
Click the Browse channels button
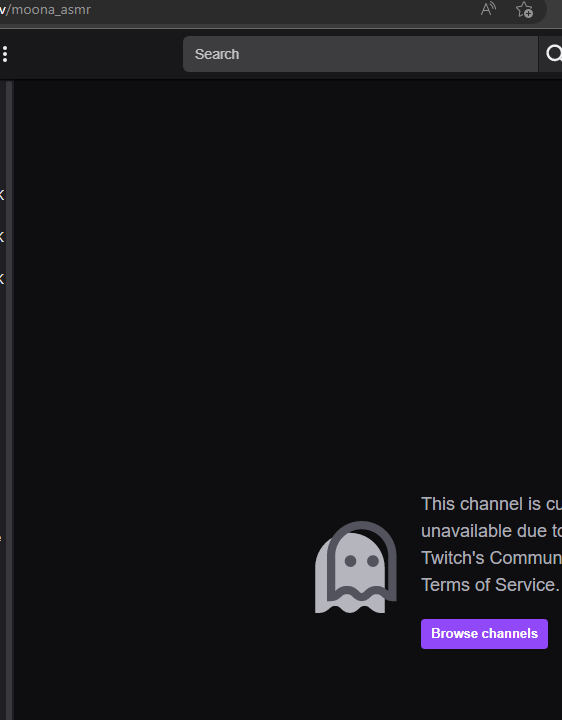tap(484, 634)
